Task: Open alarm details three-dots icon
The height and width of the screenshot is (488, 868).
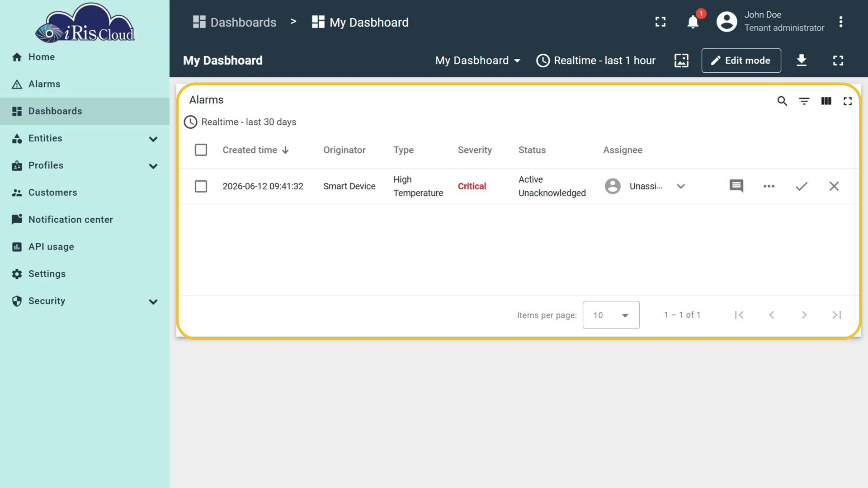Action: click(x=769, y=186)
